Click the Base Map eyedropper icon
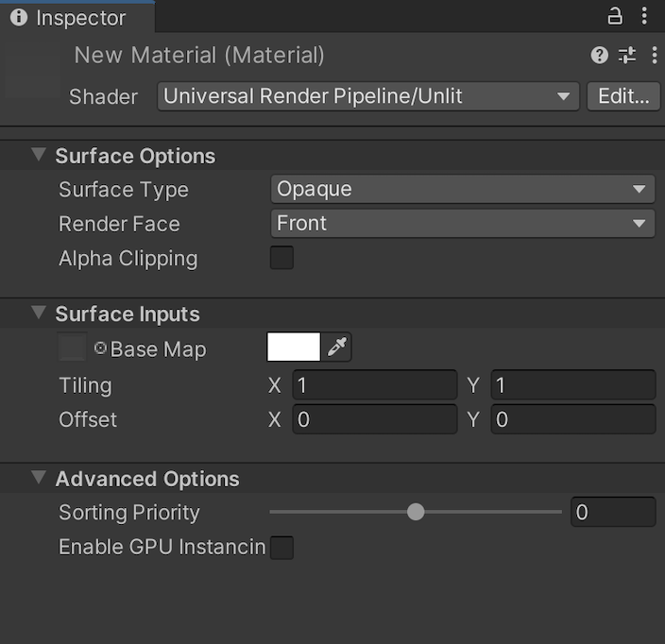The image size is (665, 644). [x=337, y=347]
